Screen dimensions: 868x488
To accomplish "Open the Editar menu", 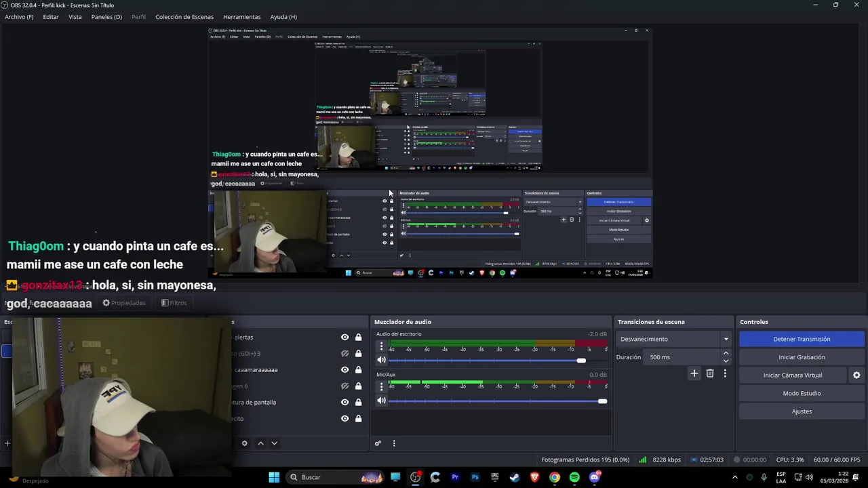I will (51, 17).
